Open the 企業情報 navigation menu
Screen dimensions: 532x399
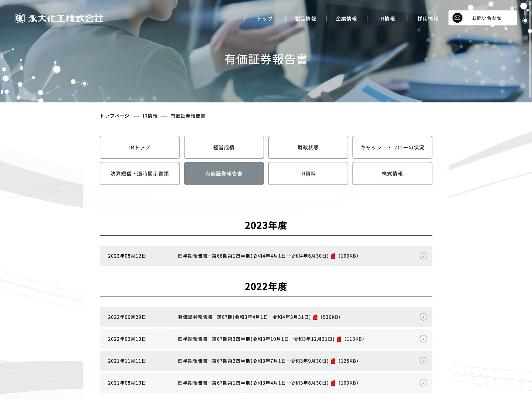[x=346, y=19]
